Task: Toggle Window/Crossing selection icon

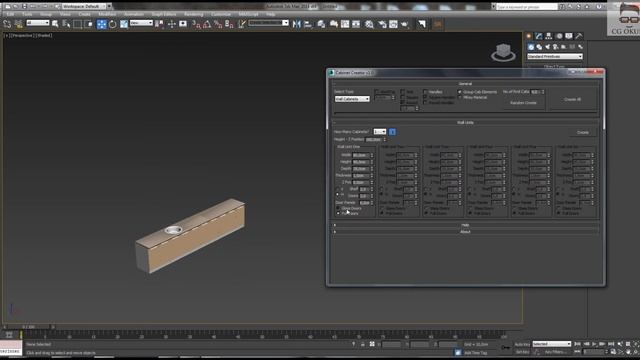Action: 89,24
